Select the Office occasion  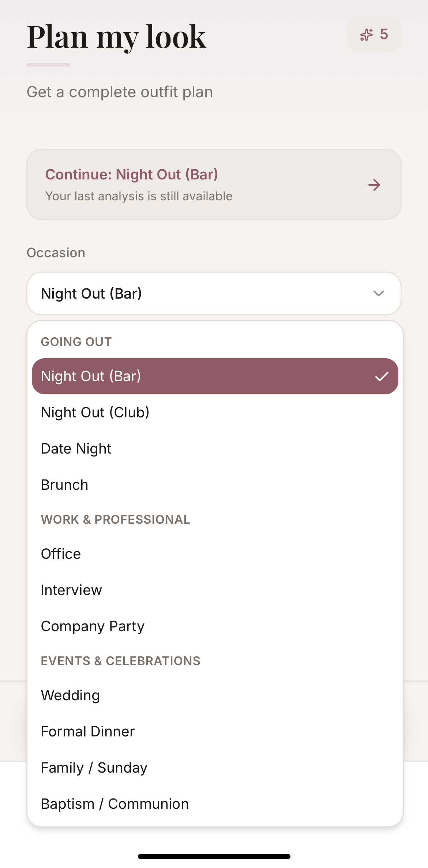61,554
